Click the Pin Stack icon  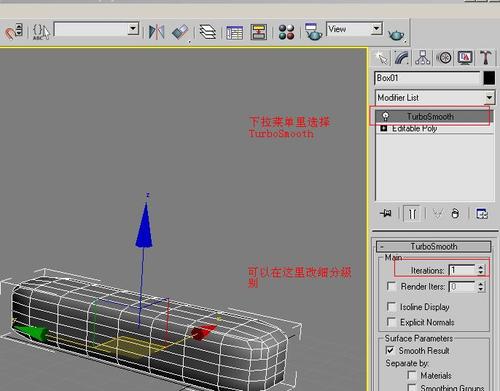coord(386,213)
